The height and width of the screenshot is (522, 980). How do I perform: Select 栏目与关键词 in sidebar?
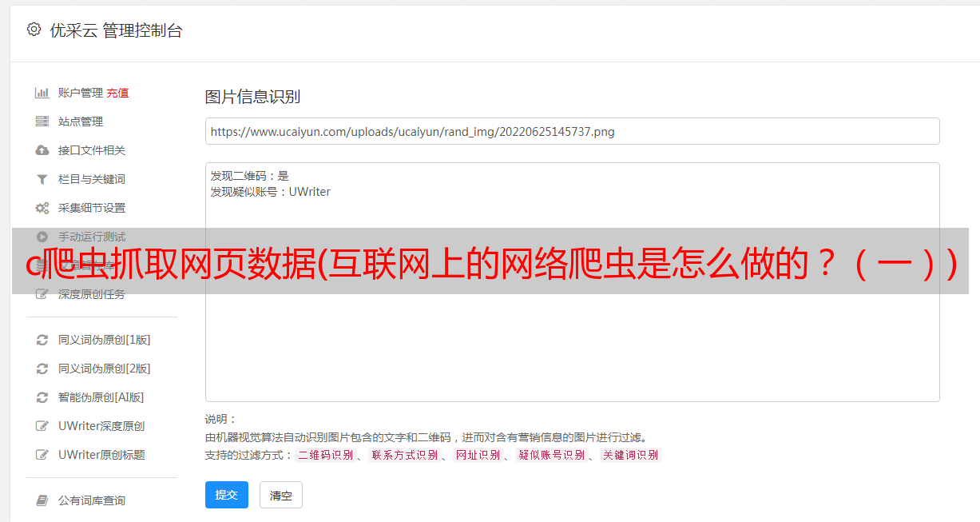click(x=92, y=179)
